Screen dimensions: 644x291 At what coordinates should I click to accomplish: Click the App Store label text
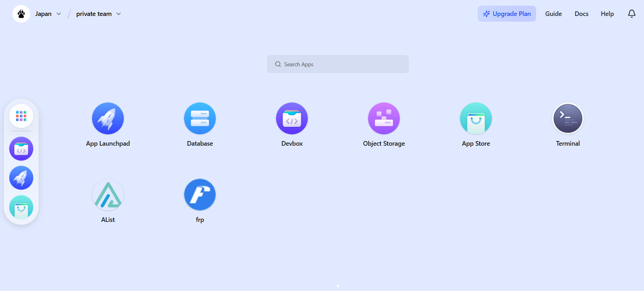point(476,144)
